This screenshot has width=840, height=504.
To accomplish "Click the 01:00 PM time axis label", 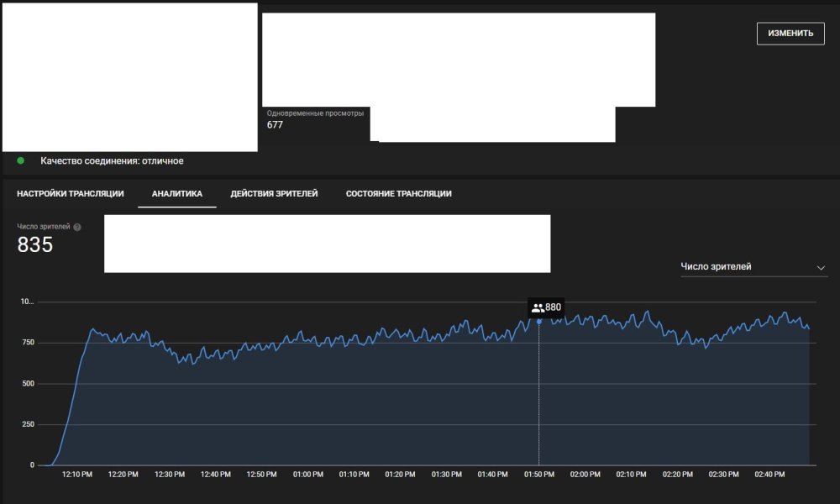I will pos(308,475).
